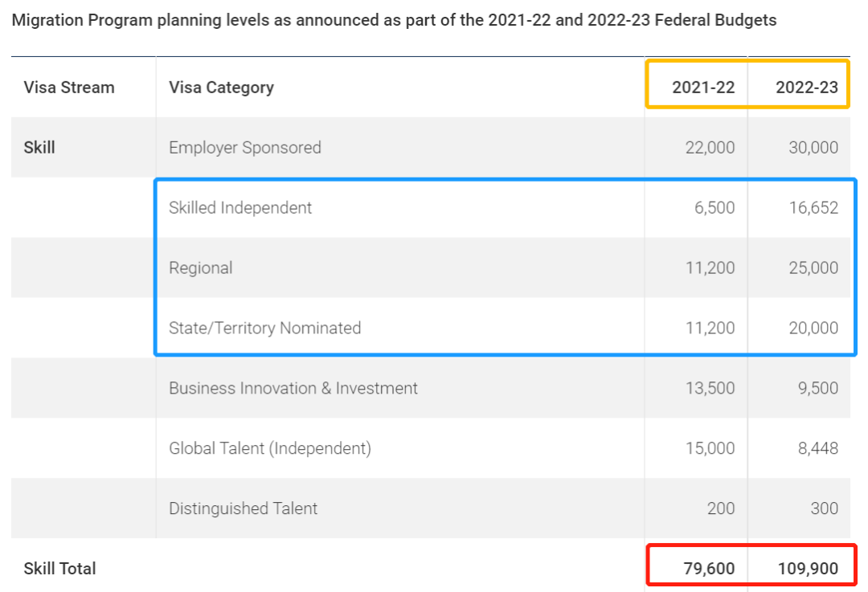
Task: Click the Skilled Independent row label
Action: click(240, 207)
